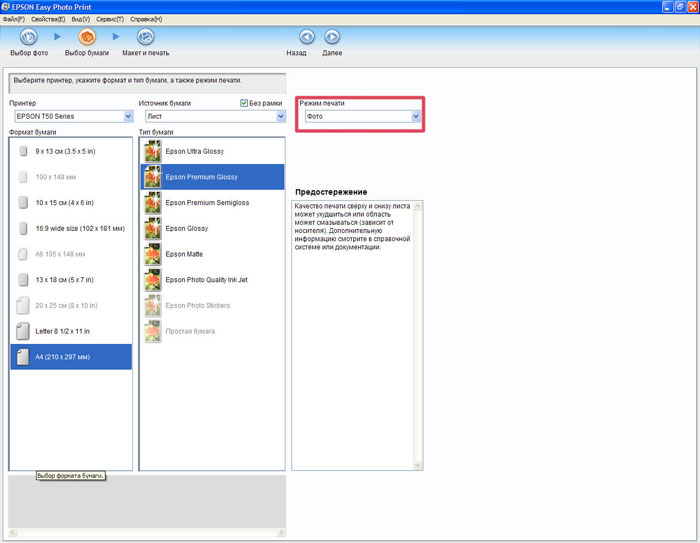Screen dimensions: 700x543
Task: Select Epson Photo Quality Ink Jet icon
Action: click(153, 280)
